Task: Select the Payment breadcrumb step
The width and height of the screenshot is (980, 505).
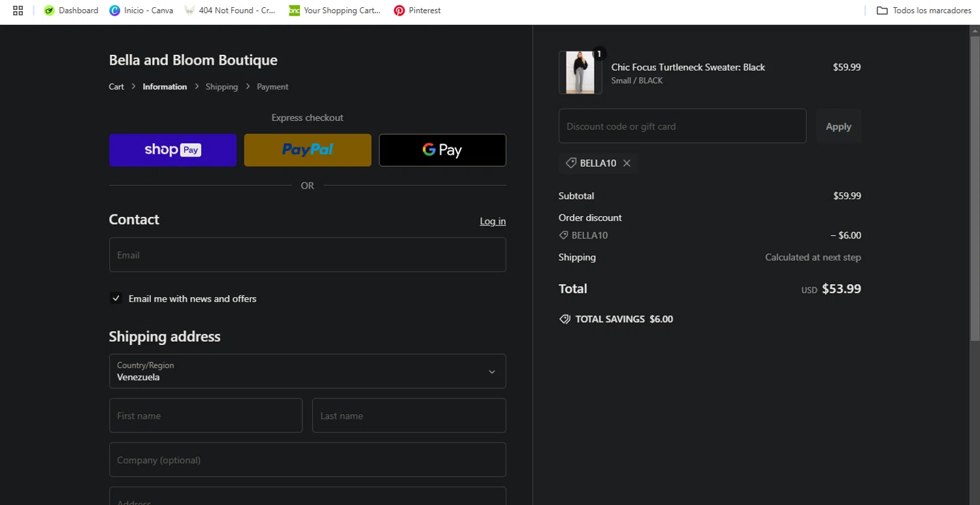Action: pos(272,87)
